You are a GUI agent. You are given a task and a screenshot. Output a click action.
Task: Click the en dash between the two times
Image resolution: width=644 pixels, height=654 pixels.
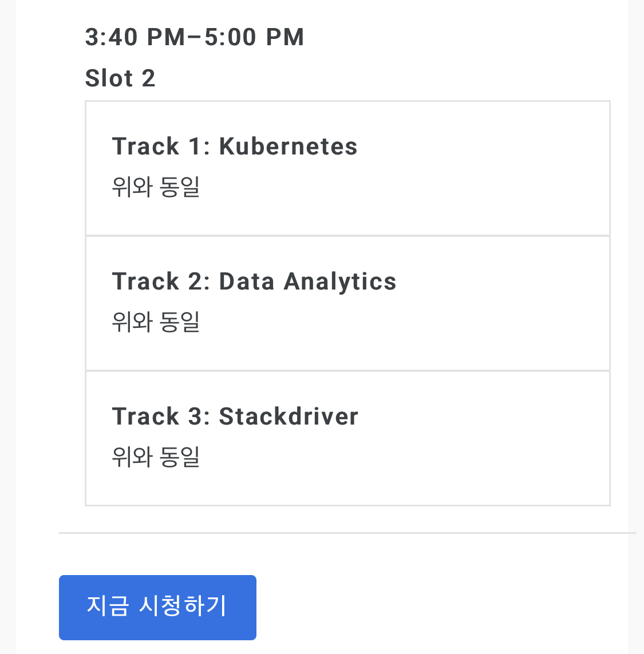click(195, 37)
